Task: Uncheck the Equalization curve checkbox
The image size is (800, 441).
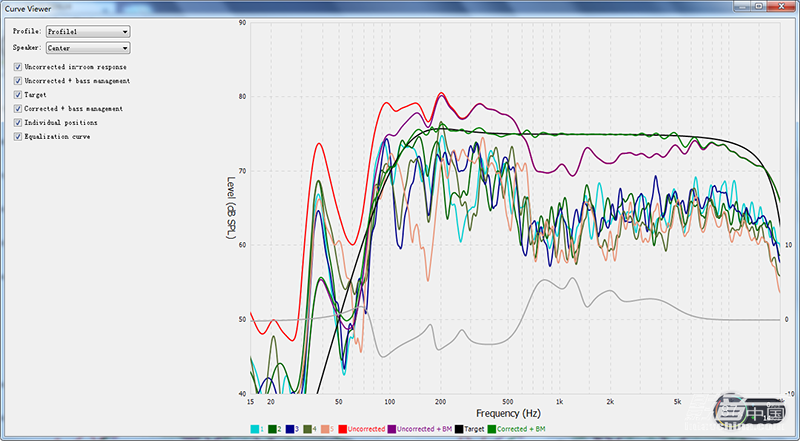Action: pos(18,136)
